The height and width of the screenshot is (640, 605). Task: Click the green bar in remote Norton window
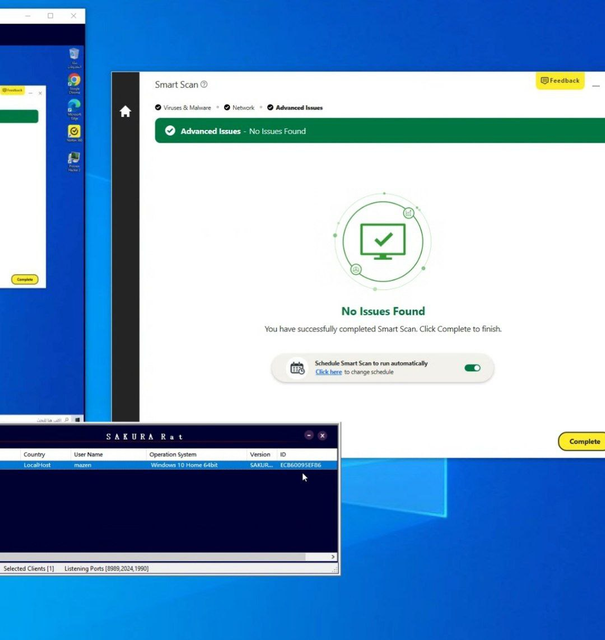pyautogui.click(x=19, y=116)
